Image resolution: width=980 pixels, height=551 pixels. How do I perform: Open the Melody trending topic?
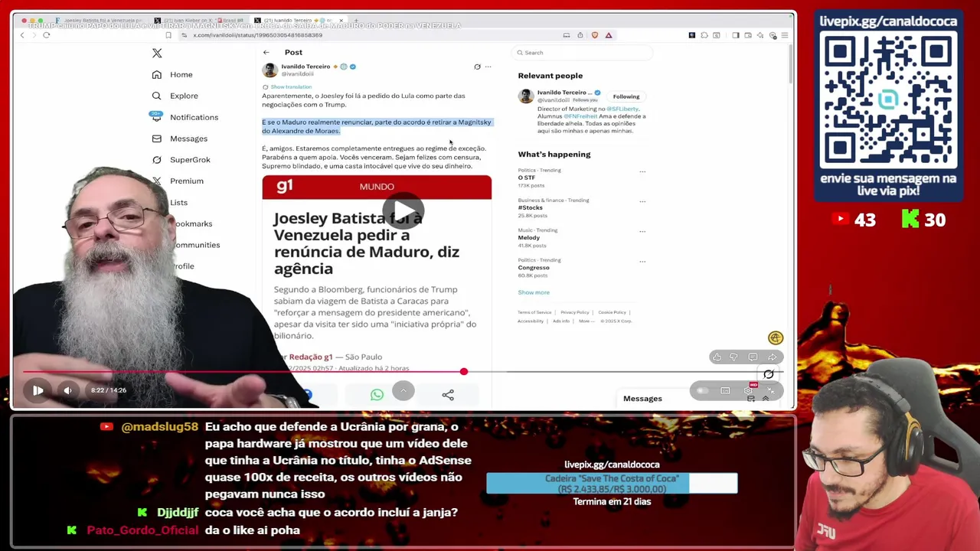tap(528, 237)
